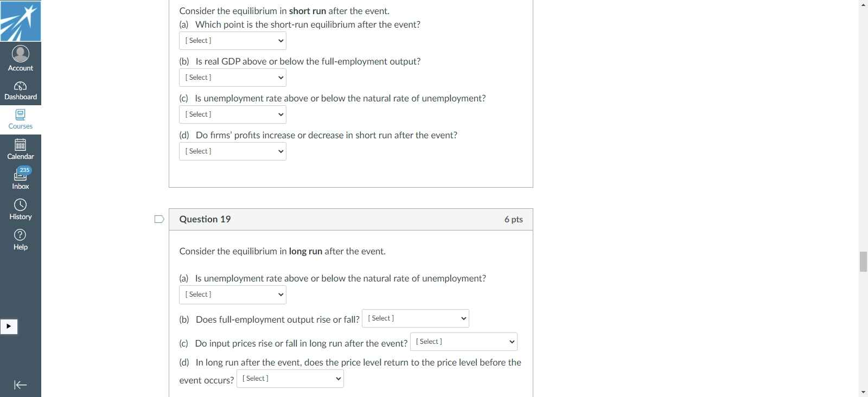Open the firms' profits increase/decrease dropdown
This screenshot has height=397, width=868.
pyautogui.click(x=232, y=151)
